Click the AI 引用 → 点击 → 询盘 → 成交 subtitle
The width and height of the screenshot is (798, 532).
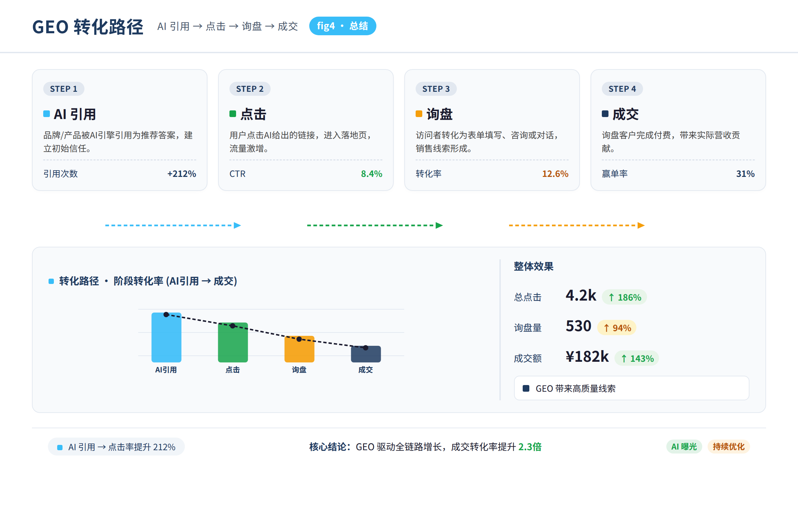point(228,27)
